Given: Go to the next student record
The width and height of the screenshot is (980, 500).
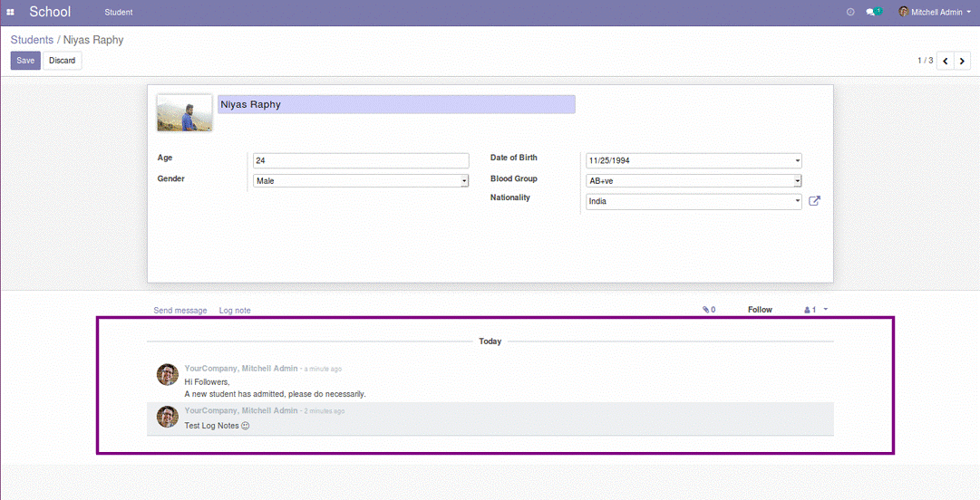Looking at the screenshot, I should (962, 61).
